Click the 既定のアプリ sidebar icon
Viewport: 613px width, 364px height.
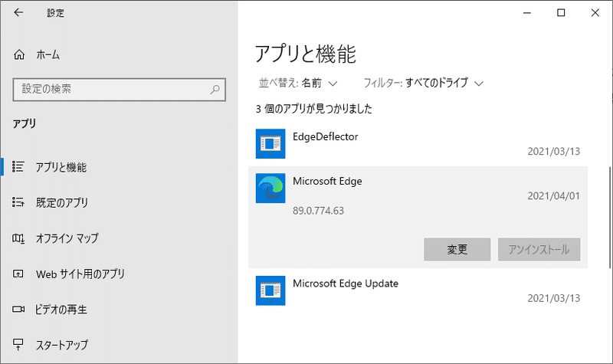pyautogui.click(x=18, y=202)
